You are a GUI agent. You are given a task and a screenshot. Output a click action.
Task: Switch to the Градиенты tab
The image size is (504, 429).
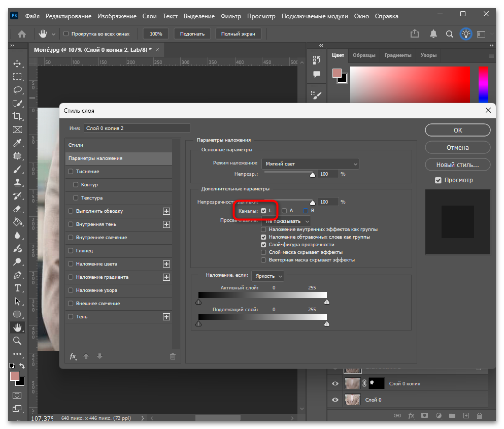coord(398,55)
